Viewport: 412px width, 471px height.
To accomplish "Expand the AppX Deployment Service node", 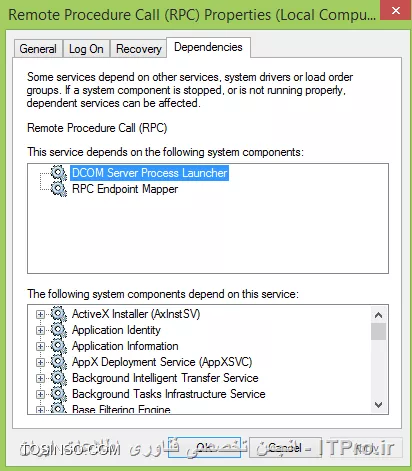I will coord(40,362).
